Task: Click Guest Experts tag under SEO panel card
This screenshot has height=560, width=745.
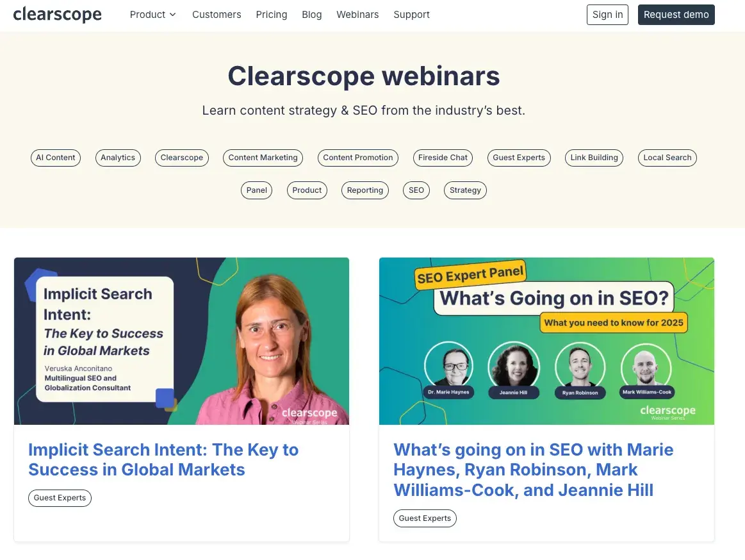Action: [425, 518]
